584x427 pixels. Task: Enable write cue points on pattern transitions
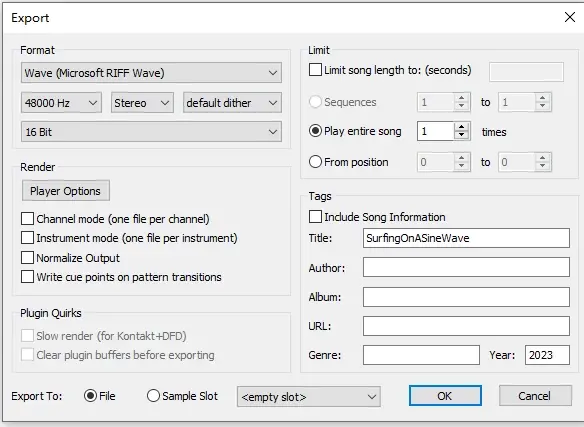click(28, 277)
